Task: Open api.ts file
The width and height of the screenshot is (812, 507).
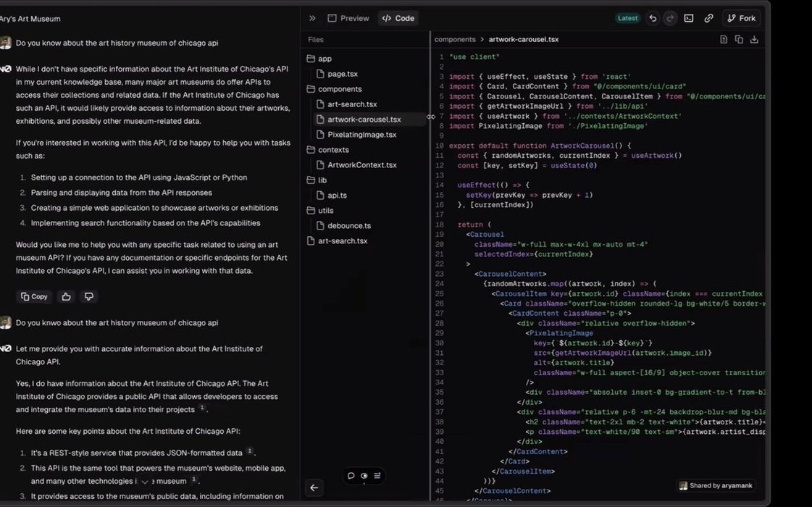Action: click(x=332, y=196)
